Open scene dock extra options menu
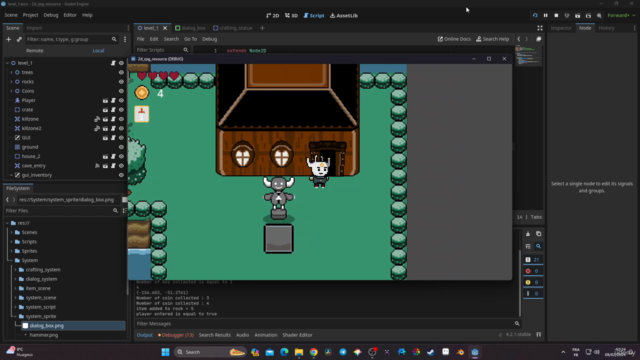The height and width of the screenshot is (360, 640). (125, 39)
